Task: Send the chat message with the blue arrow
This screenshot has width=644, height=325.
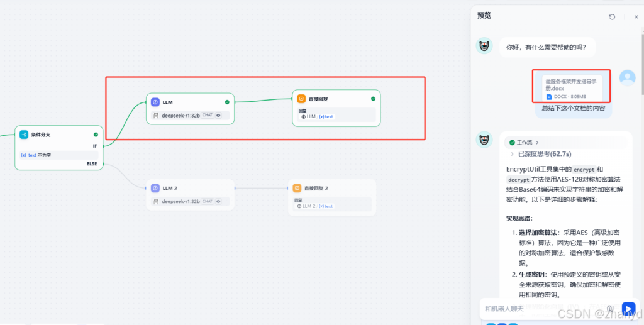Action: pyautogui.click(x=628, y=309)
